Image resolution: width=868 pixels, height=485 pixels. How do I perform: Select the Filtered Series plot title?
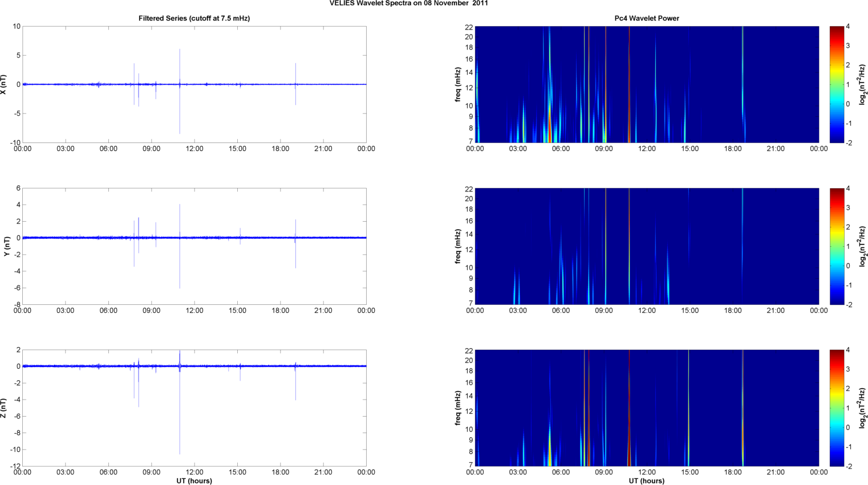tap(194, 18)
